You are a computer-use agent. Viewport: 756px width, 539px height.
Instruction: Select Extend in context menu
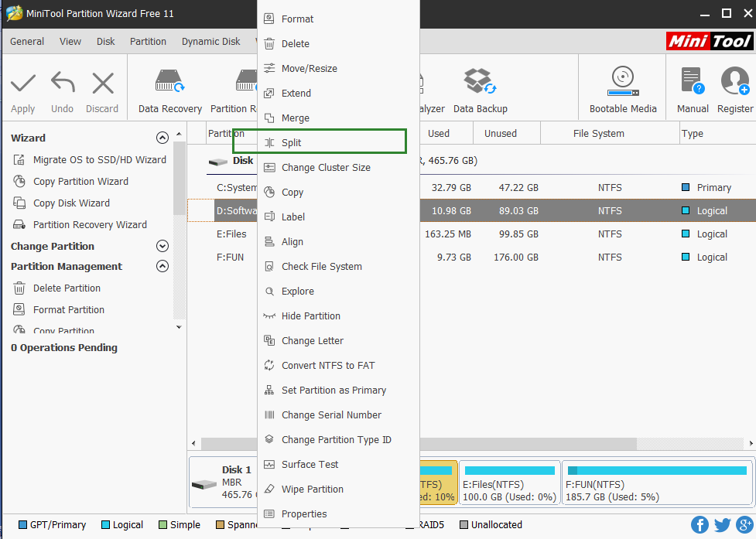(338, 93)
